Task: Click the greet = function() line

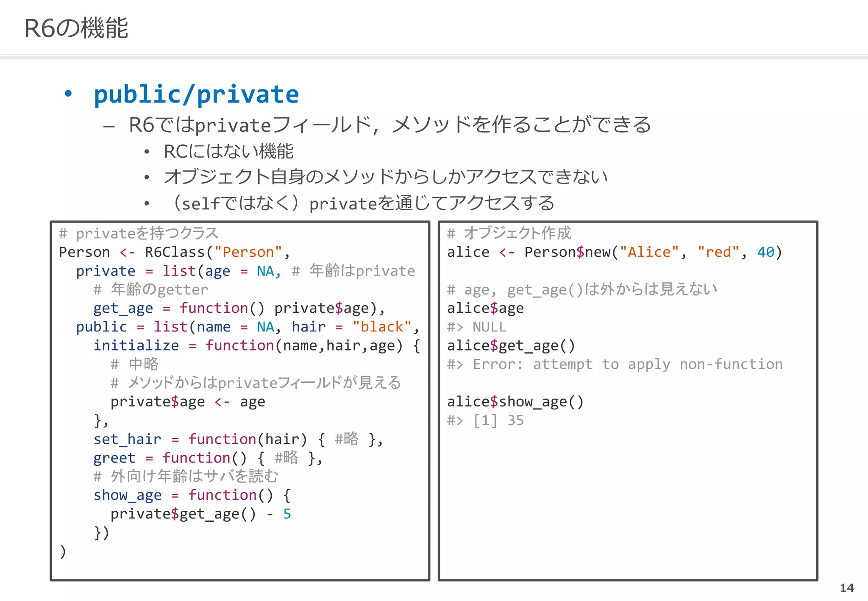Action: coord(208,458)
